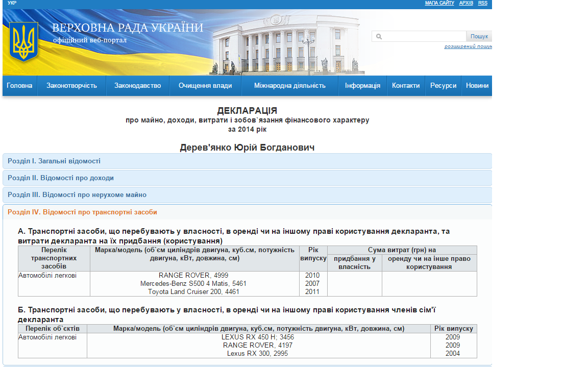
Task: Select Законодавство in the navigation bar
Action: 137,86
